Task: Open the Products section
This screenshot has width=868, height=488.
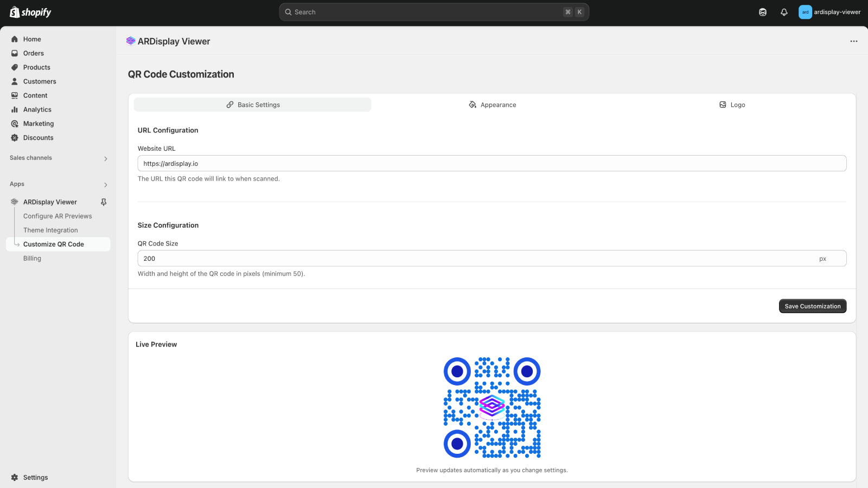Action: [x=36, y=67]
